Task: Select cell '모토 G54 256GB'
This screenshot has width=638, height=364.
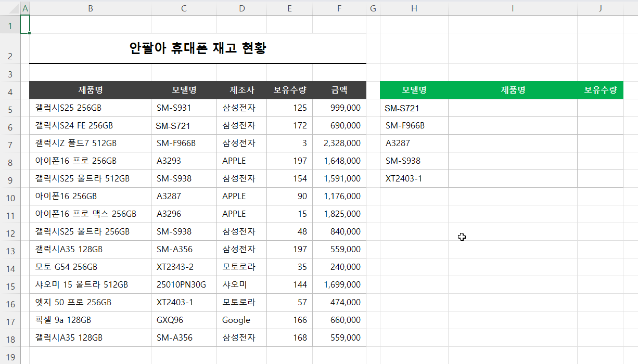Action: click(x=91, y=267)
